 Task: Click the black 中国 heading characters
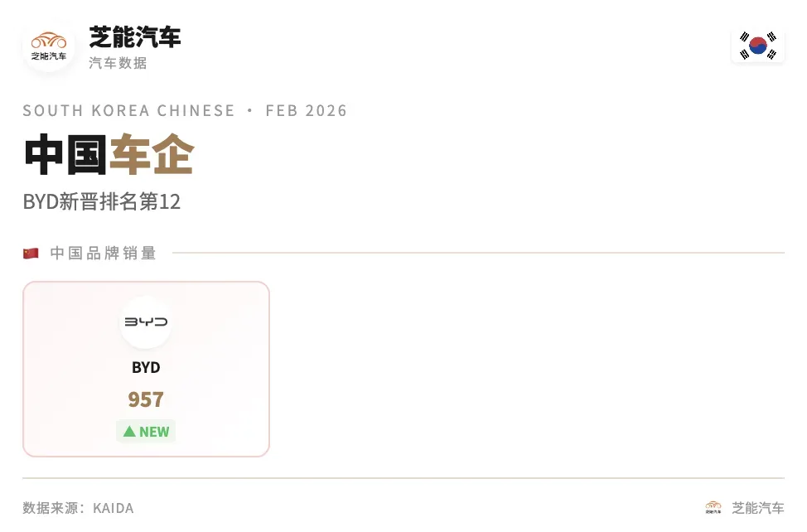coord(66,155)
